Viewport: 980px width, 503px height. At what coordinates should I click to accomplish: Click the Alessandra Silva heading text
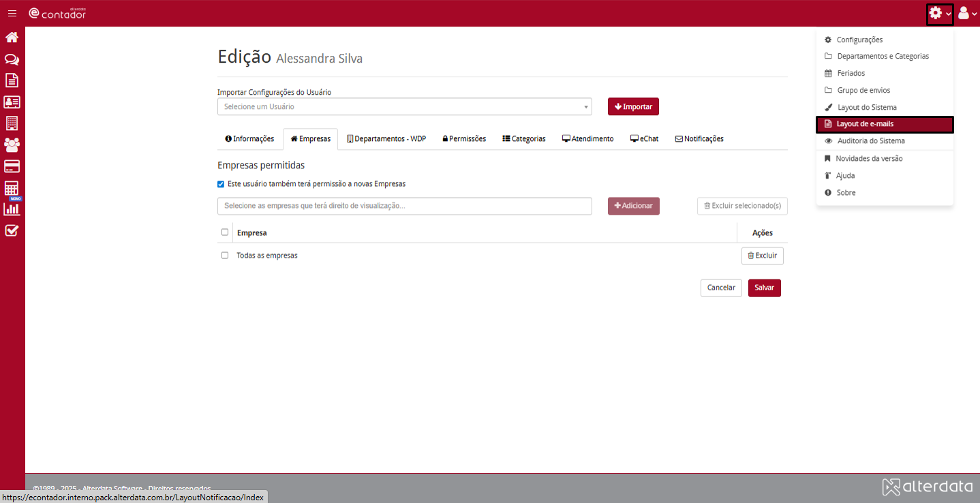point(320,59)
